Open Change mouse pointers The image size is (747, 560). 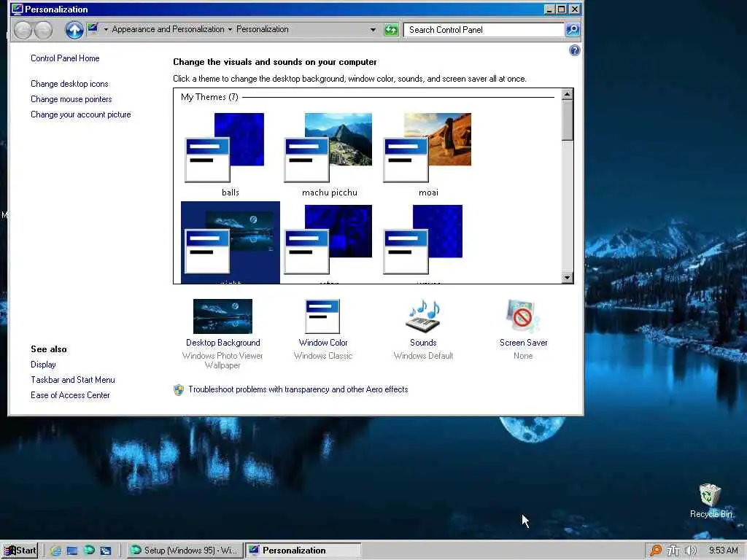click(x=71, y=99)
